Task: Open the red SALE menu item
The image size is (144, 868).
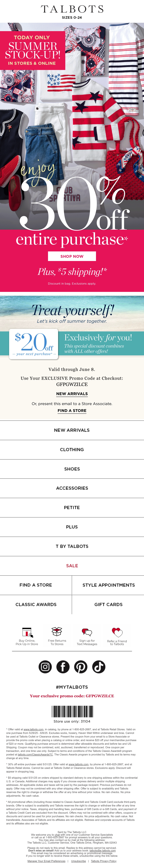Action: click(x=72, y=565)
